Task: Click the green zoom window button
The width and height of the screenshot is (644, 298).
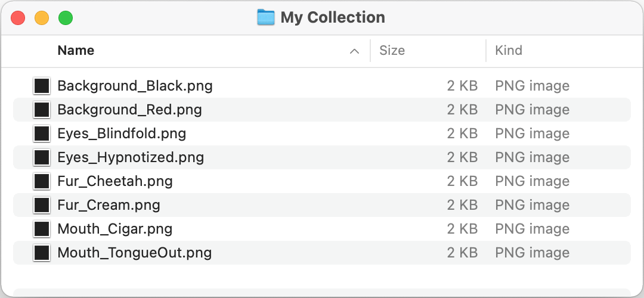Action: 66,18
